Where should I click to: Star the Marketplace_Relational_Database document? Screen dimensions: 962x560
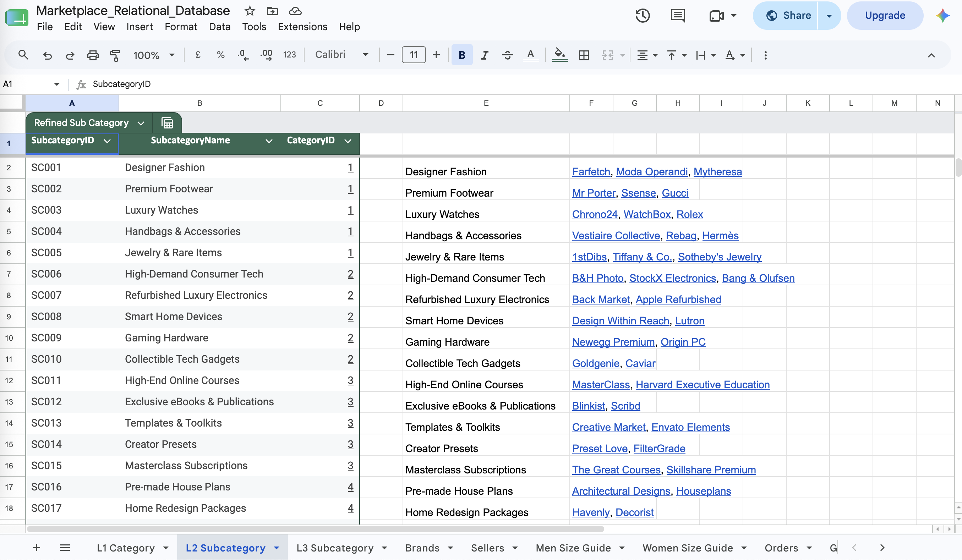(x=250, y=11)
